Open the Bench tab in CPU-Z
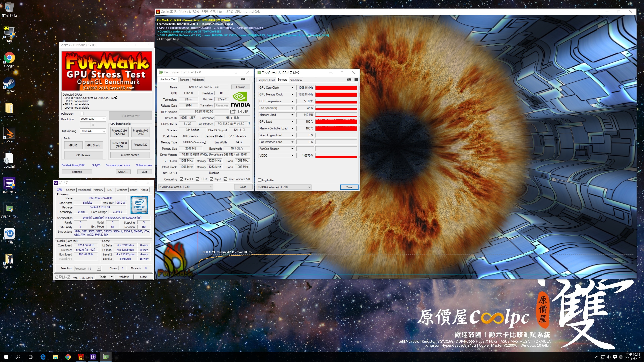The height and width of the screenshot is (362, 644). [134, 190]
